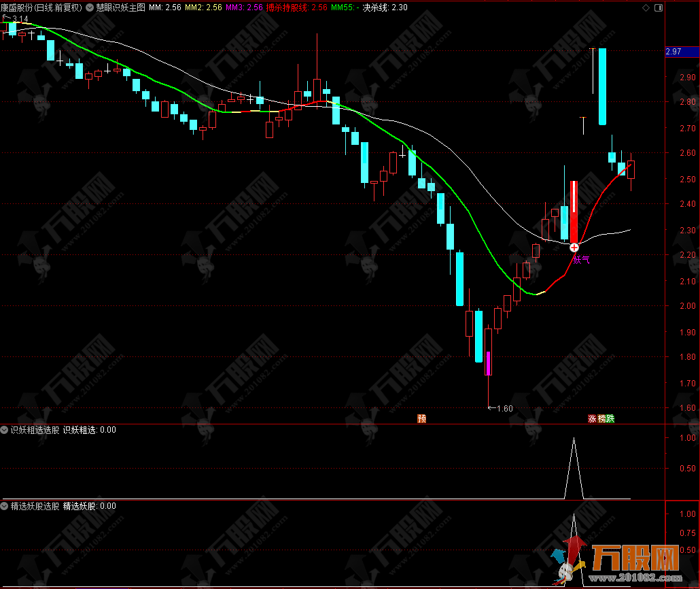
Task: Click the diamond icon at top right
Action: (x=646, y=7)
